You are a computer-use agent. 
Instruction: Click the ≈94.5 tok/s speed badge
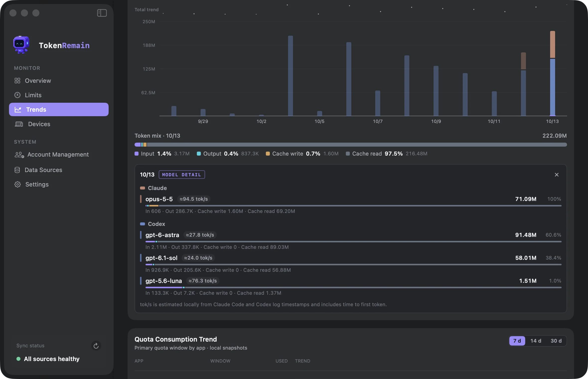[x=194, y=199]
